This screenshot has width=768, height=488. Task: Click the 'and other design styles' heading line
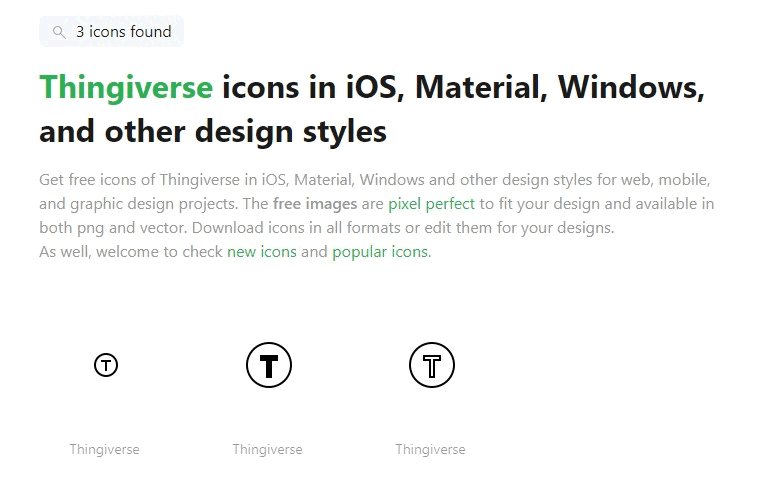213,132
